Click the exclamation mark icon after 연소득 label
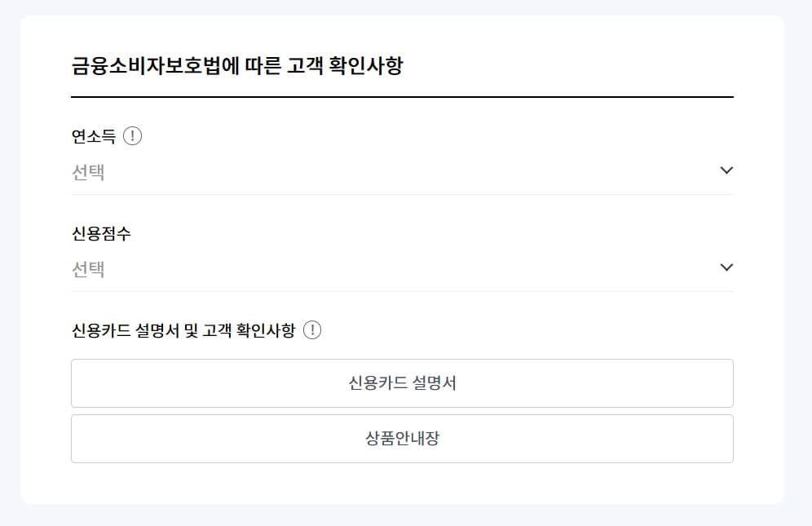812x526 pixels. click(133, 135)
